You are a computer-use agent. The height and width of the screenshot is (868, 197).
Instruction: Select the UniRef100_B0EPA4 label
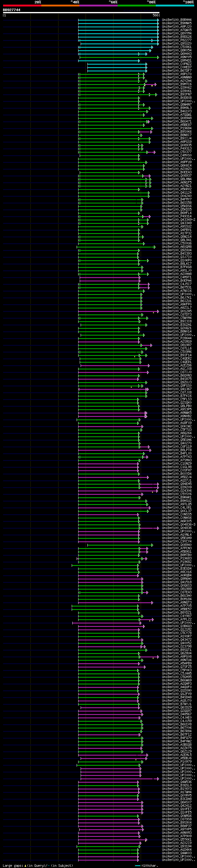(x=177, y=281)
